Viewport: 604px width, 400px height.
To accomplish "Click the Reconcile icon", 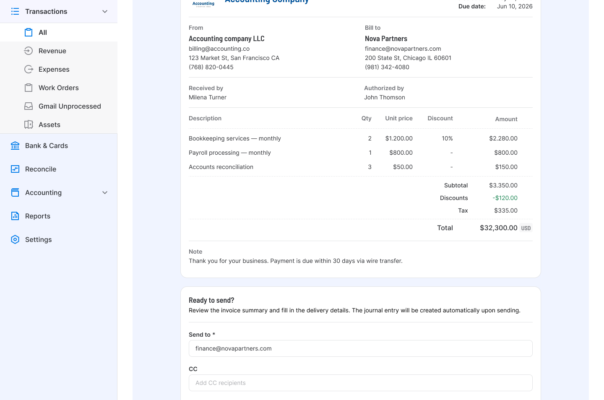I will tap(15, 169).
